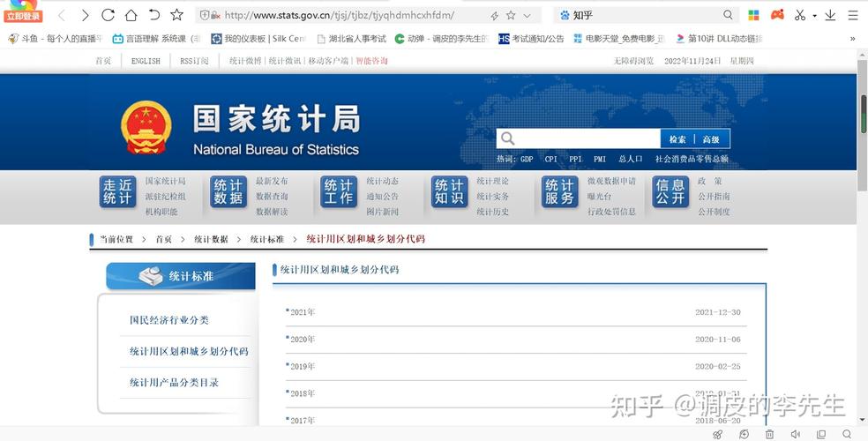Image resolution: width=868 pixels, height=441 pixels.
Task: Click the paw search engine icon
Action: coord(565,15)
